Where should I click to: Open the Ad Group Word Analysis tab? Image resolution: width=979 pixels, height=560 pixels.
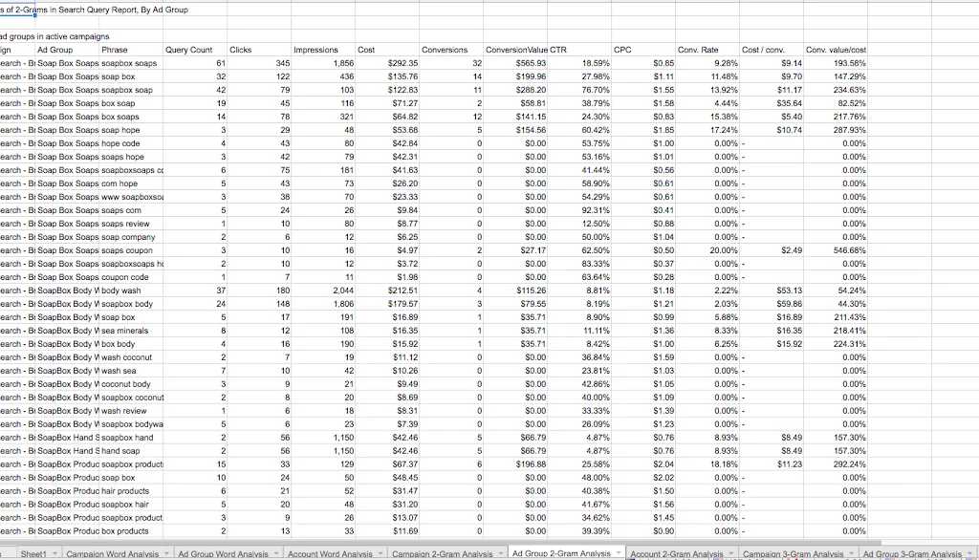[x=223, y=553]
